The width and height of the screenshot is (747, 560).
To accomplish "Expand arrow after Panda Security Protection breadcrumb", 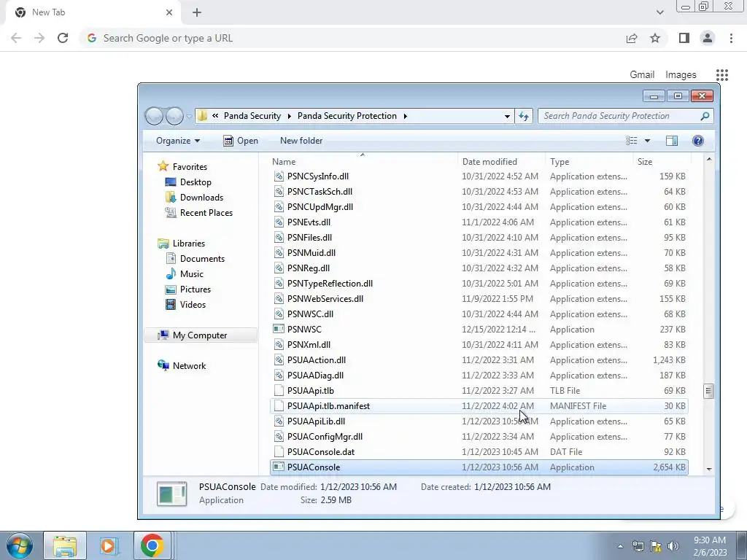I will [405, 116].
